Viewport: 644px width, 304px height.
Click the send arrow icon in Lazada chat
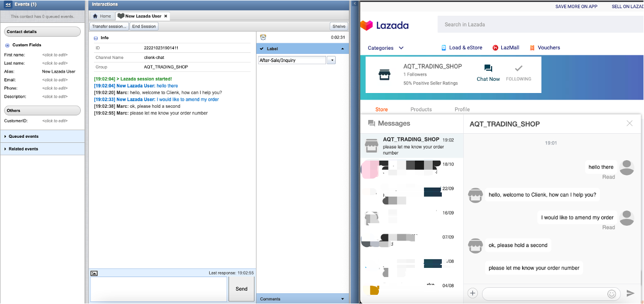630,293
